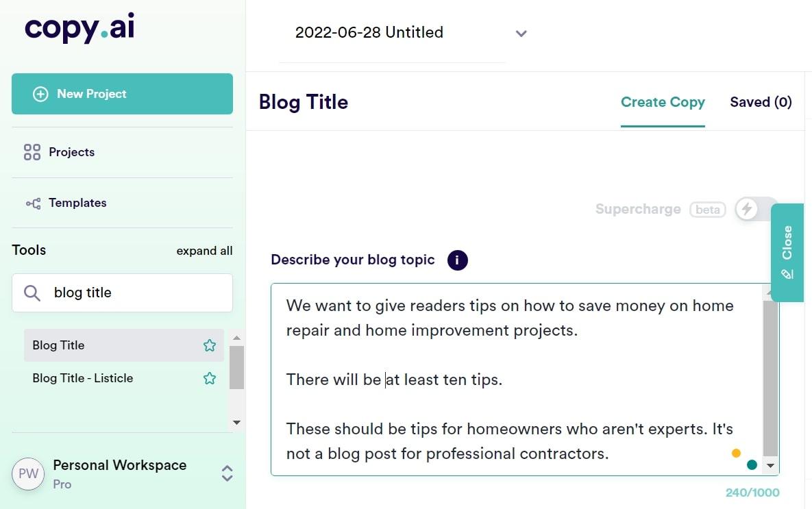Open the Saved (0) tab
Image resolution: width=812 pixels, height=509 pixels.
(x=761, y=102)
